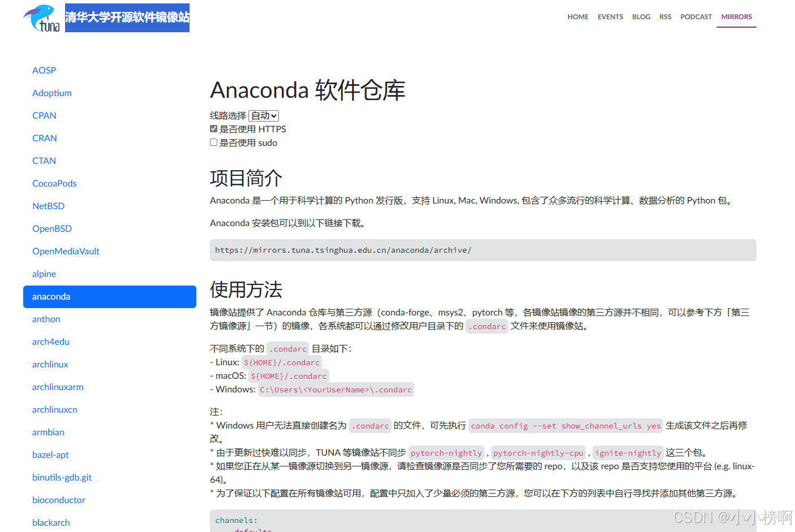Toggle the 是否使用 HTTPS checkbox
Viewport: 795px width, 532px height.
click(214, 129)
